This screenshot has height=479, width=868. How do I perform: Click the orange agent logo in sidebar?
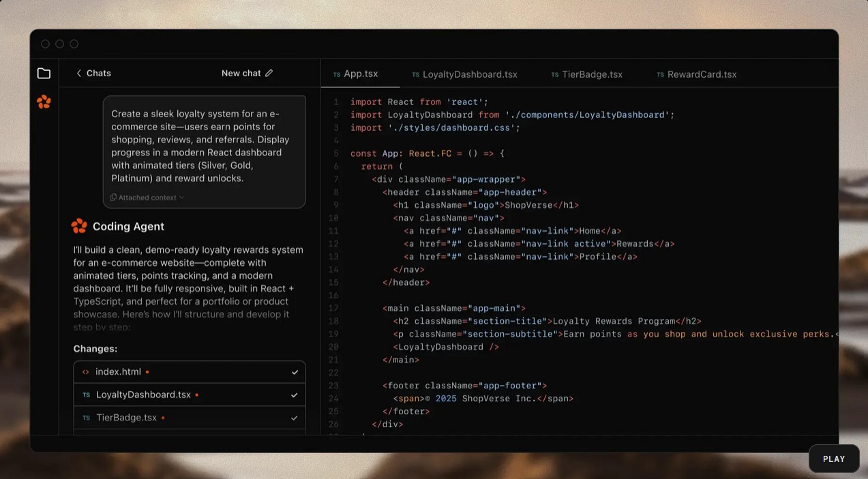click(44, 102)
